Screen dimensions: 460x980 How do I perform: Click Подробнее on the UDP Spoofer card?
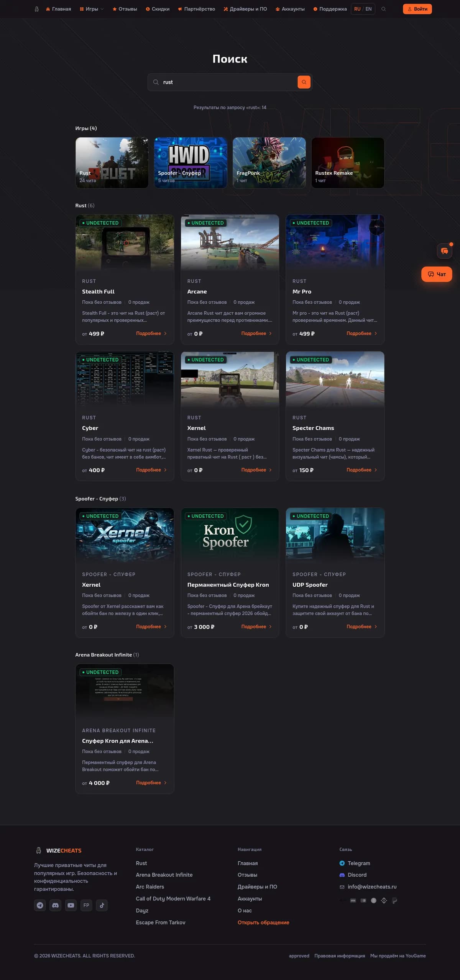362,627
